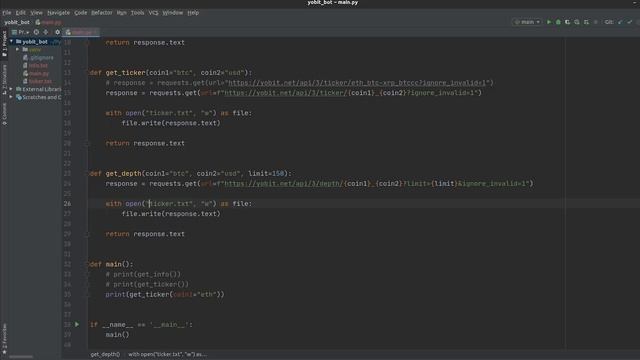This screenshot has height=360, width=640.
Task: Click '# print(get_info())' comment line
Action: click(143, 274)
